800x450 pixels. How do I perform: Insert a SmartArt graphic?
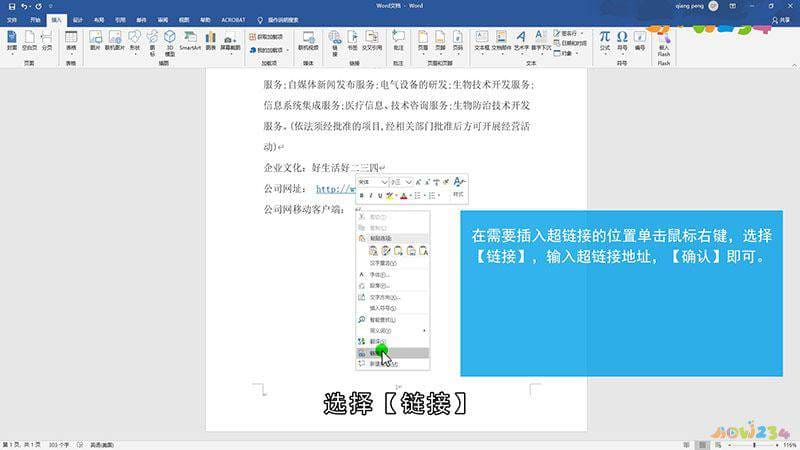(x=190, y=40)
